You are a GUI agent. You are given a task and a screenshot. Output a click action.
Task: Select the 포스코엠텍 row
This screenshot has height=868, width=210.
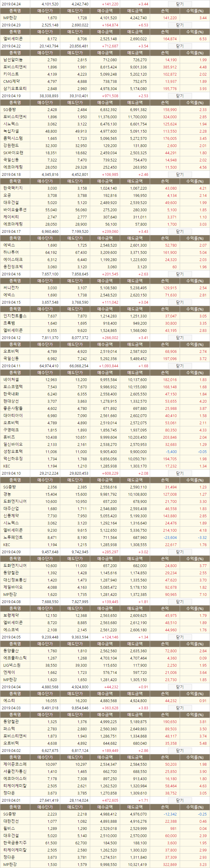(105, 387)
